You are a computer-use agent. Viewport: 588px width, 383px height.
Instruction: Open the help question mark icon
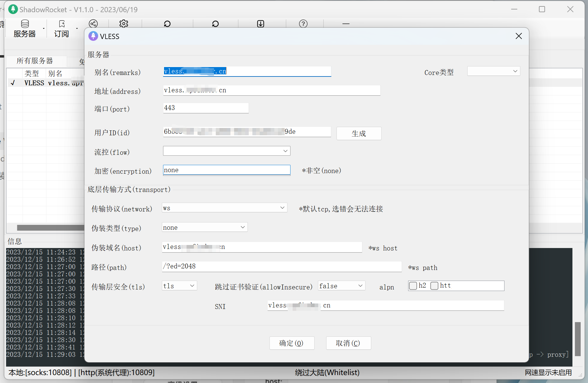(303, 23)
